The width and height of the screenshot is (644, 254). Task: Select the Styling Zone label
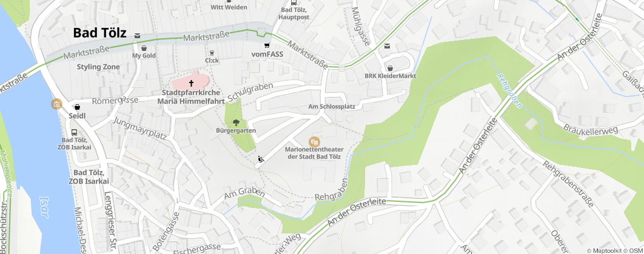(98, 67)
